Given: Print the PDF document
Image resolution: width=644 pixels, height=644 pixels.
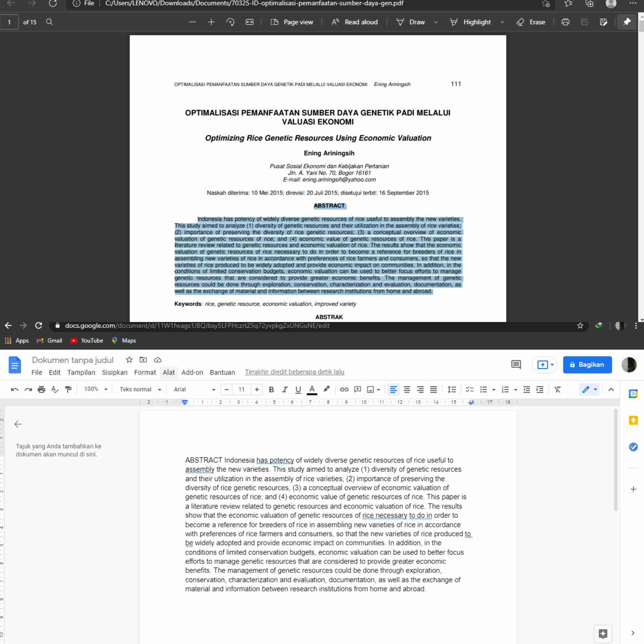Looking at the screenshot, I should point(565,22).
